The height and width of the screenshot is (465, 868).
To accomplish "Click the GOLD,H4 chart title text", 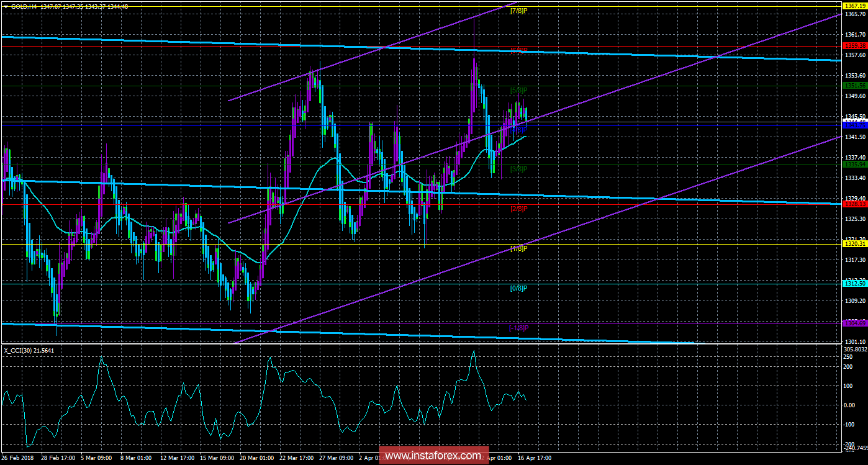I will click(x=25, y=7).
